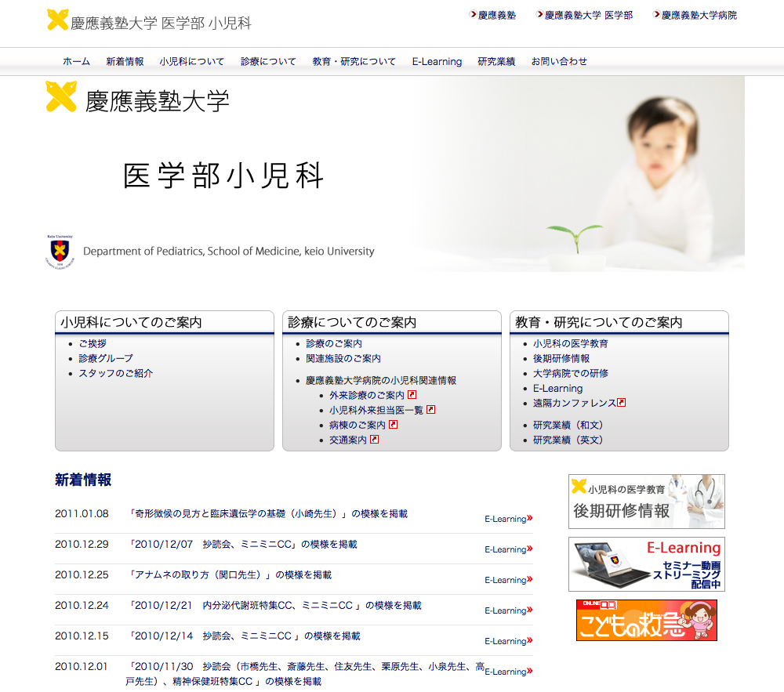Viewport: 784px width, 692px height.
Task: Click the 2011.01.08 date text
Action: tap(82, 513)
